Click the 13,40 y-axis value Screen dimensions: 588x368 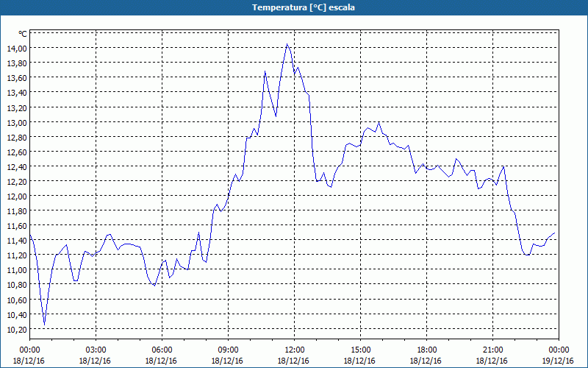tap(16, 93)
